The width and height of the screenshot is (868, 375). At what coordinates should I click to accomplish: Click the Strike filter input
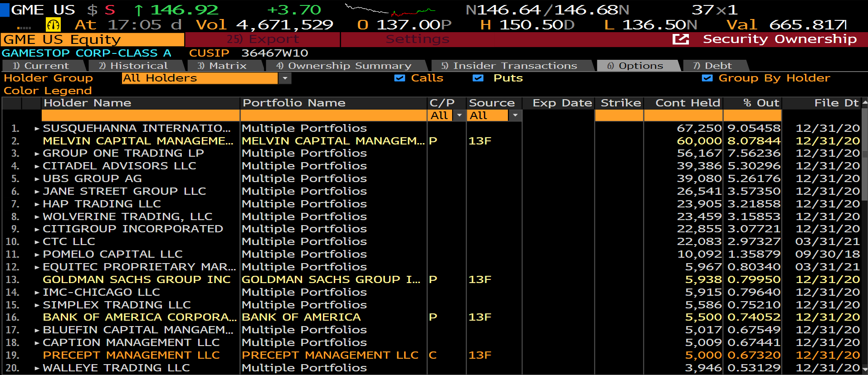tap(619, 115)
